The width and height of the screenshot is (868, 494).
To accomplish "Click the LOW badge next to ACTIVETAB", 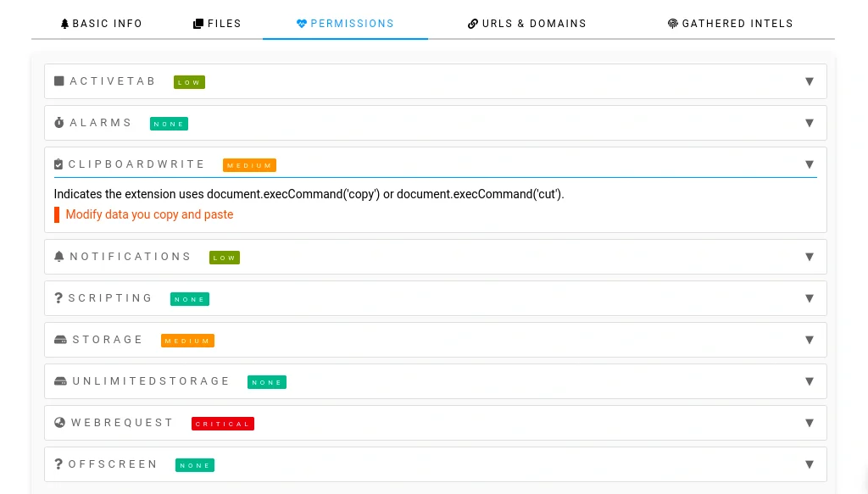I will [189, 82].
